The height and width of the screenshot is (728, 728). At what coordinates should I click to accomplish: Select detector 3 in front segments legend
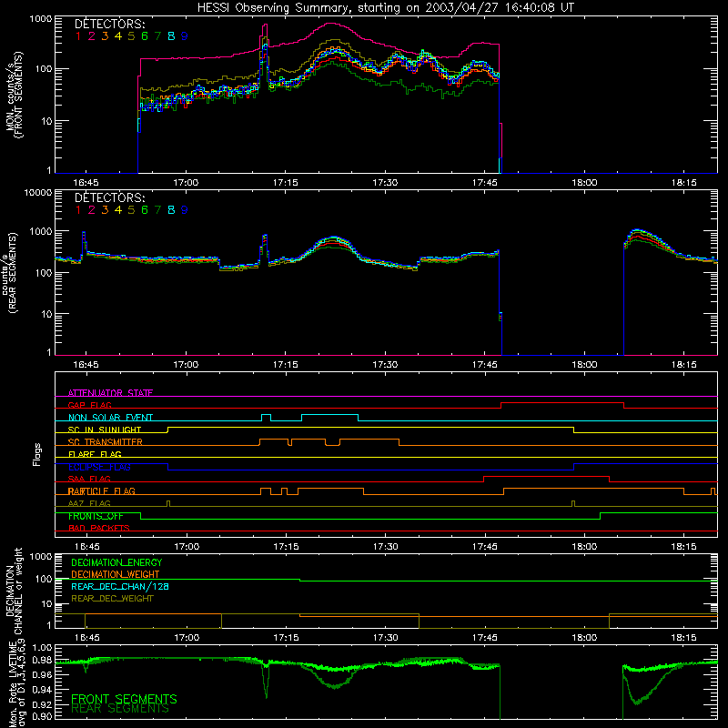tap(105, 36)
